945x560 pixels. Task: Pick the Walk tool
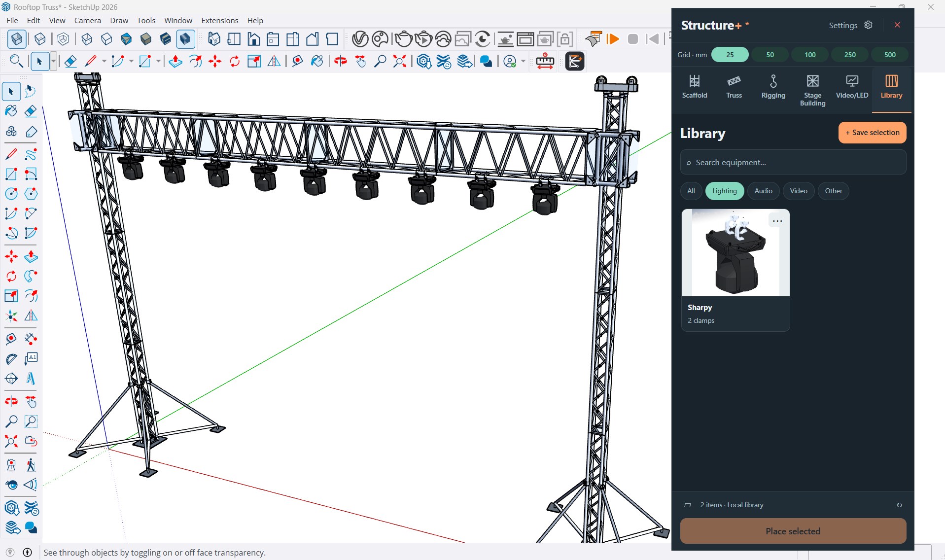[31, 465]
